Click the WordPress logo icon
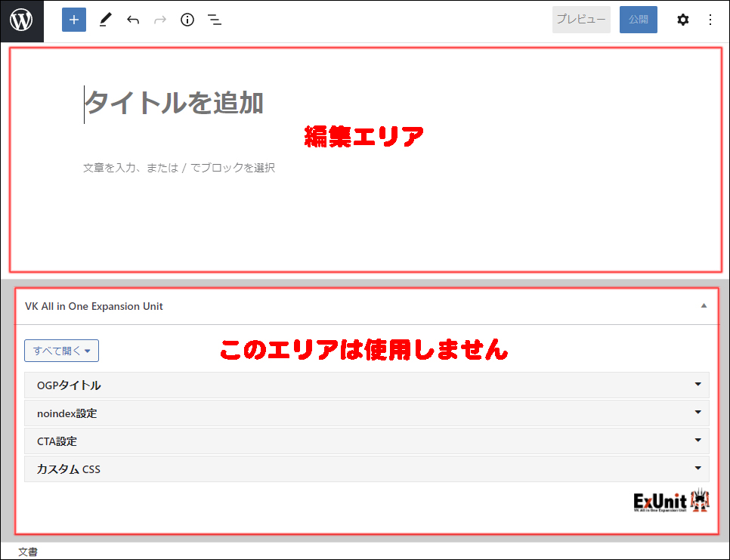The height and width of the screenshot is (560, 730). tap(22, 20)
